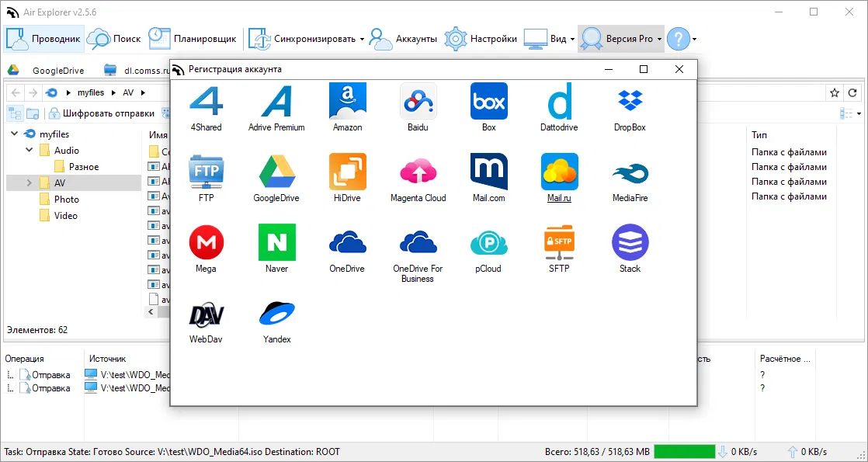868x462 pixels.
Task: Select the FTP connection icon
Action: pyautogui.click(x=206, y=172)
